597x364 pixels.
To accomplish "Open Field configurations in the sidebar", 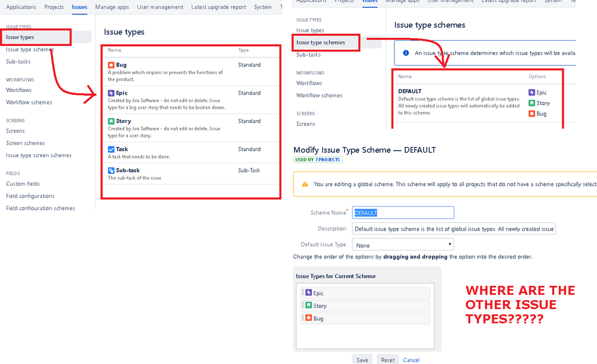I will pos(30,195).
